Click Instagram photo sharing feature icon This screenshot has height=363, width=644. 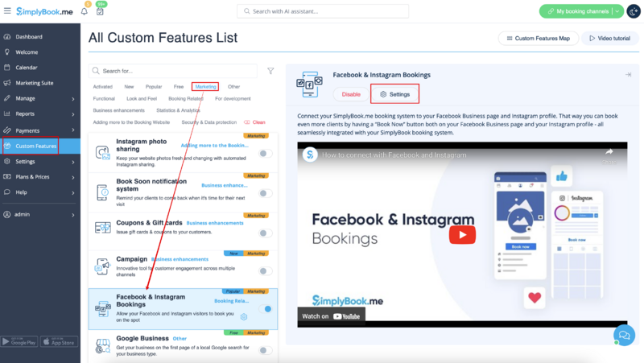103,152
